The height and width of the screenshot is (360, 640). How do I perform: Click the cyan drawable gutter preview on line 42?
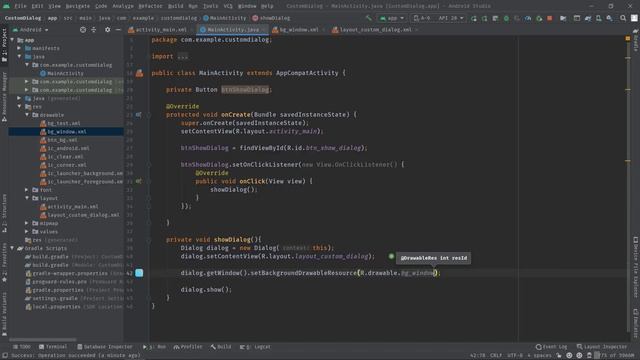(x=139, y=273)
